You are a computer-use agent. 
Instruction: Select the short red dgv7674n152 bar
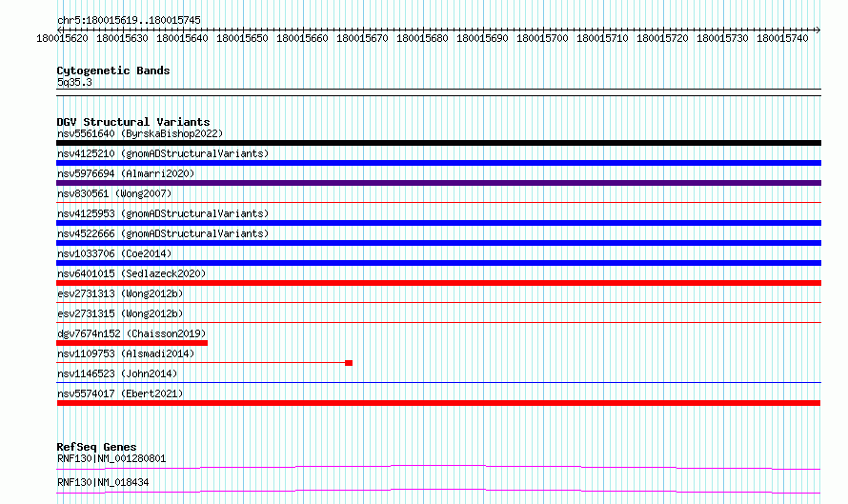(x=131, y=343)
